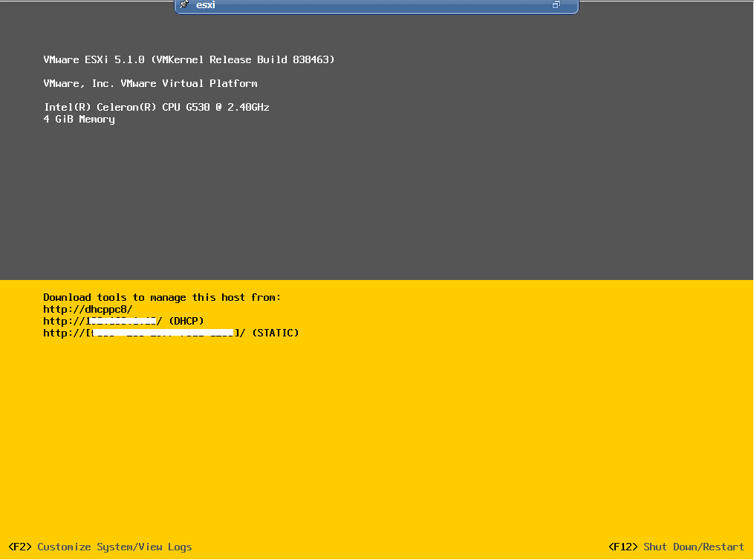This screenshot has width=754, height=560.
Task: Click the DHCP management URL line
Action: [123, 321]
